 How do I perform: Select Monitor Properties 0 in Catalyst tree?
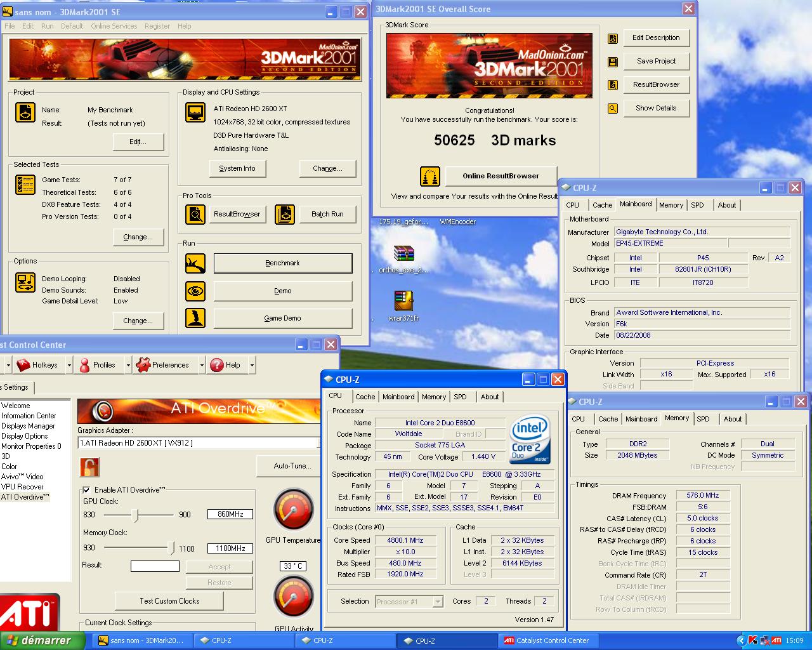(31, 446)
